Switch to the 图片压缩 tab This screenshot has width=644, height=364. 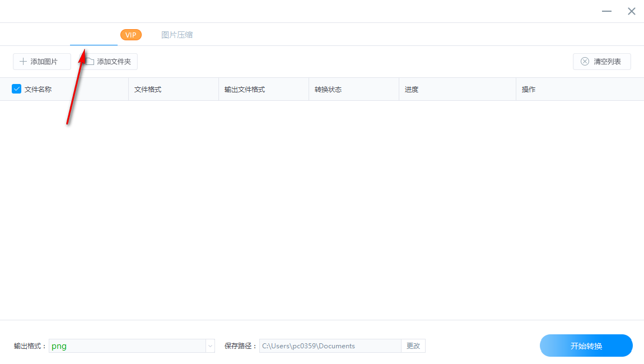[177, 34]
